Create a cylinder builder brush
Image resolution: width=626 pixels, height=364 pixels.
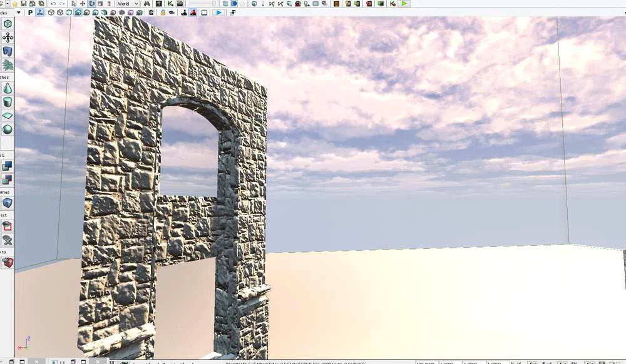coord(8,102)
